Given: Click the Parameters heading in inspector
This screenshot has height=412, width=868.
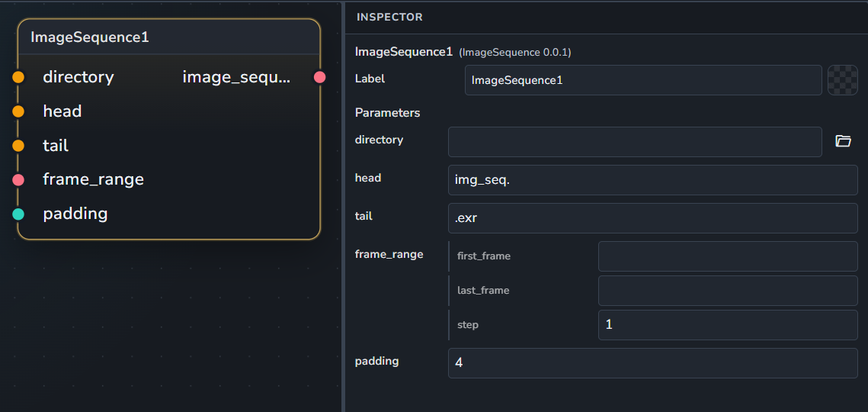Looking at the screenshot, I should point(387,113).
